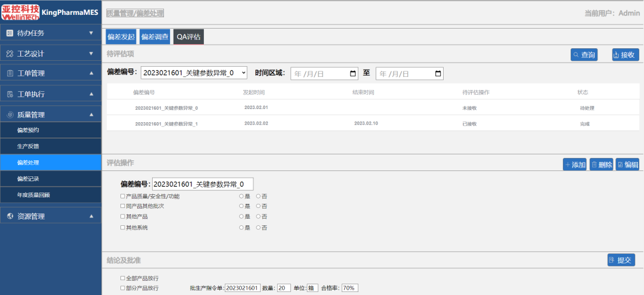Click 偏差编号 text field in 评估操作
Screen dimensions: 644x295
point(203,184)
